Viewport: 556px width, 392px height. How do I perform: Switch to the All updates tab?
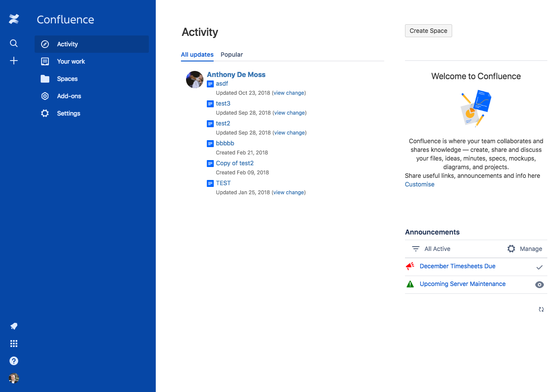[x=197, y=55]
